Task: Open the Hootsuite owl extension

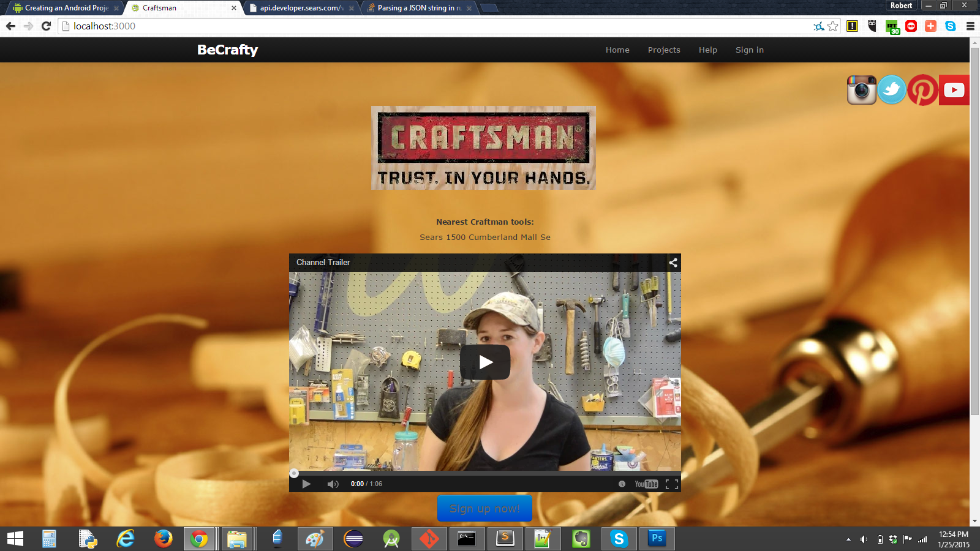Action: (872, 26)
